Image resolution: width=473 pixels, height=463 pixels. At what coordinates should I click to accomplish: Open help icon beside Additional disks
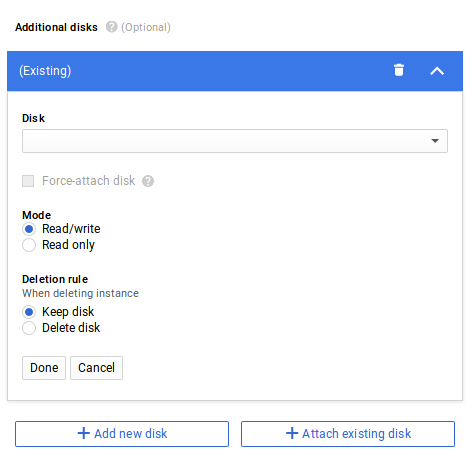tap(112, 27)
